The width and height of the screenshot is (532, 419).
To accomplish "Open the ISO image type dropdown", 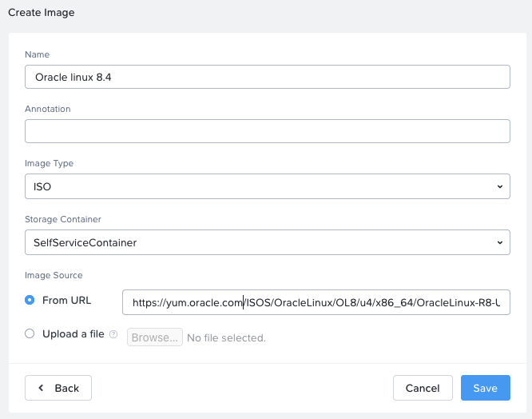I will (268, 186).
